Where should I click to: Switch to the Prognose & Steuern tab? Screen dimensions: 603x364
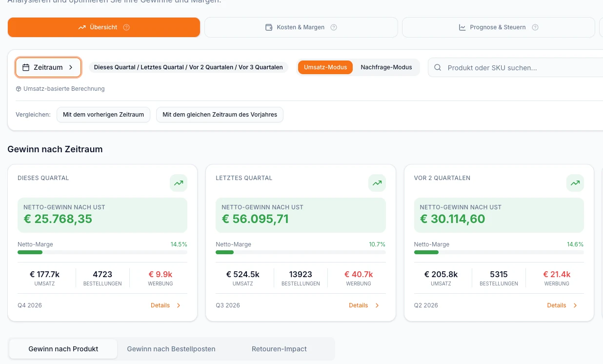[498, 27]
